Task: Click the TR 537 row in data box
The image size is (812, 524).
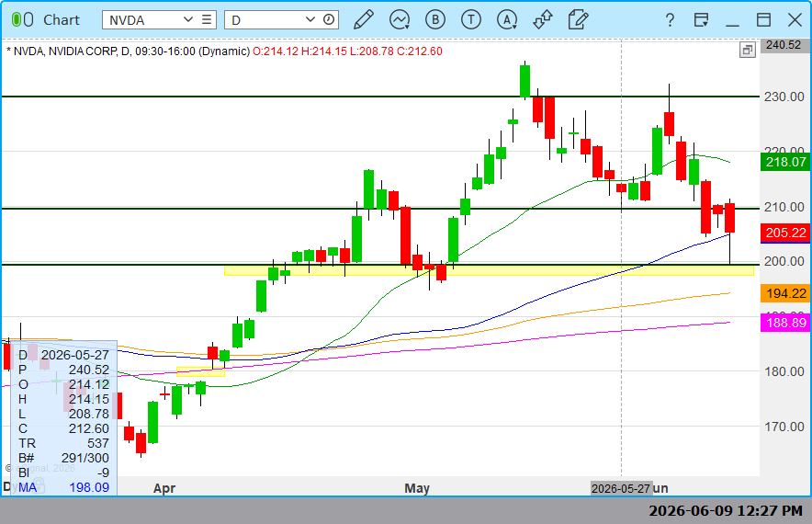Action: click(64, 443)
